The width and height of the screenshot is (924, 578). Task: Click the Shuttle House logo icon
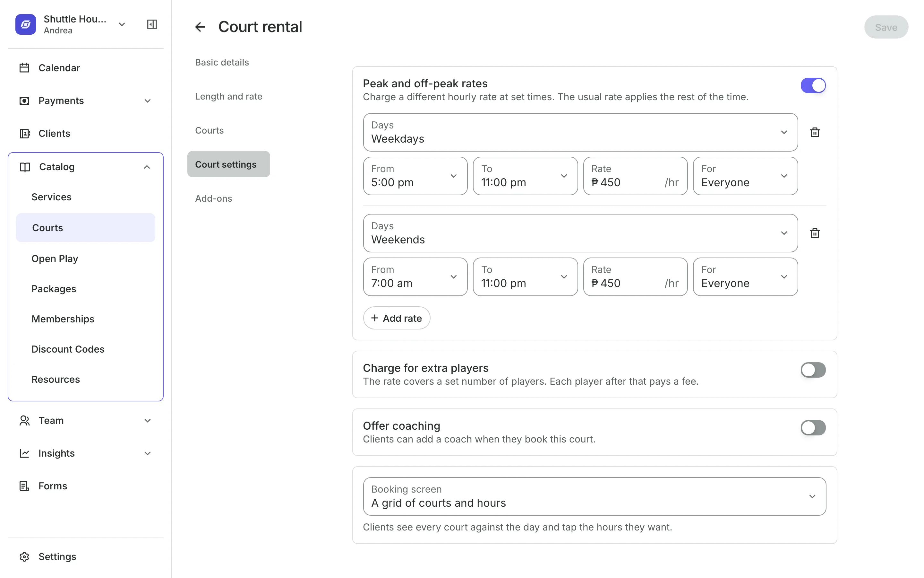26,24
